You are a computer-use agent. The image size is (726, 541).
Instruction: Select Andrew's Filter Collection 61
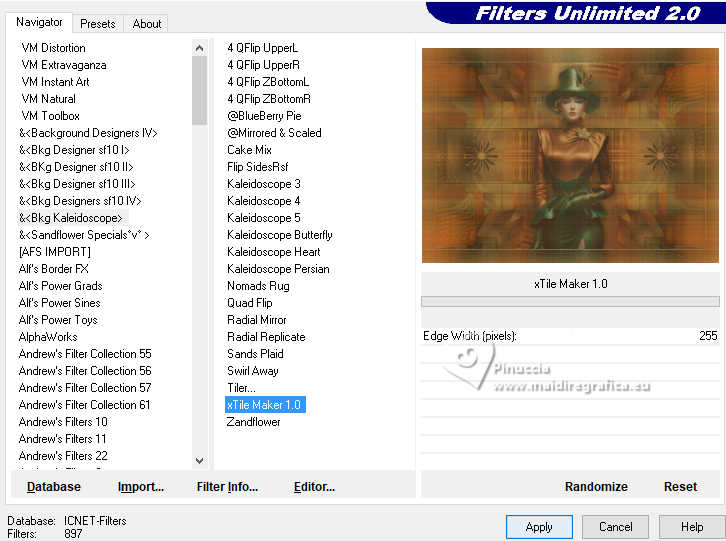pyautogui.click(x=84, y=405)
